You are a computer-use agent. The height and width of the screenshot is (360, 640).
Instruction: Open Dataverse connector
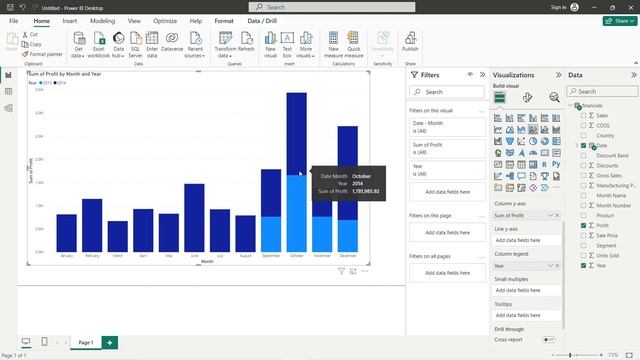point(172,42)
